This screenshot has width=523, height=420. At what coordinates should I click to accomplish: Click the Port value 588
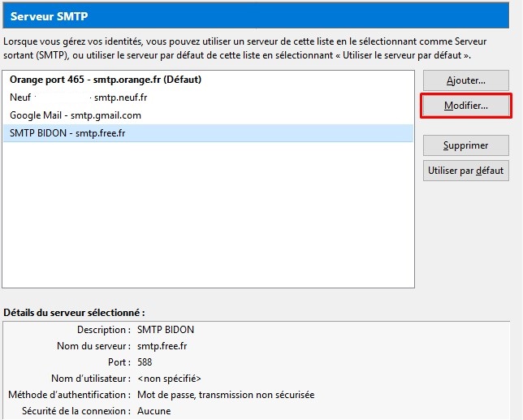[145, 362]
